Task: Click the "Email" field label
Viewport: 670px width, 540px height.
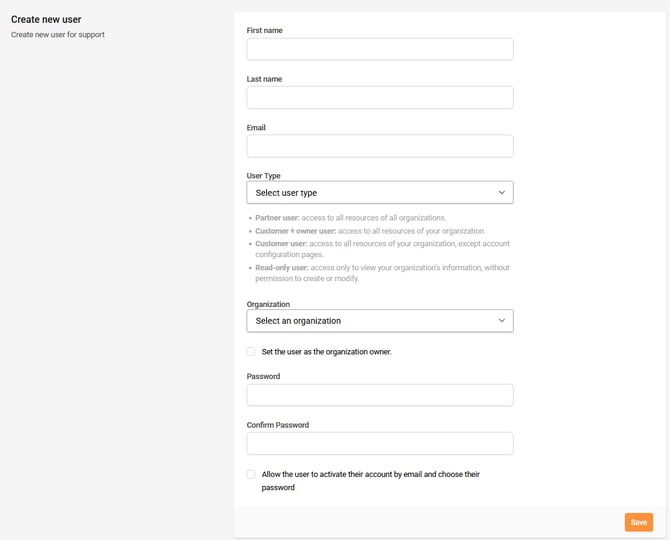Action: pyautogui.click(x=256, y=128)
